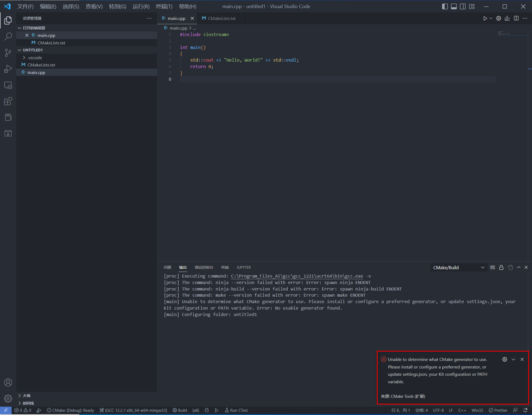Viewport: 532px width, 415px height.
Task: Expand the .vscode folder
Action: pyautogui.click(x=34, y=58)
